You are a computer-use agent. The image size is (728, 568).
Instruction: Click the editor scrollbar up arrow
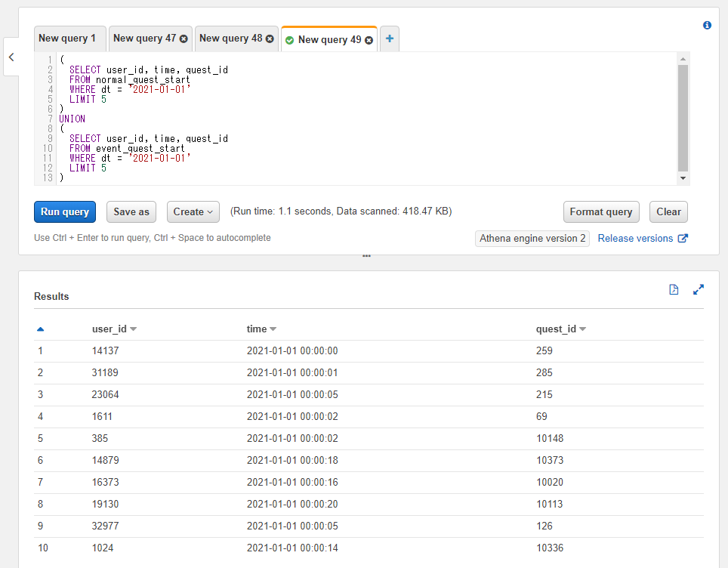coord(683,58)
